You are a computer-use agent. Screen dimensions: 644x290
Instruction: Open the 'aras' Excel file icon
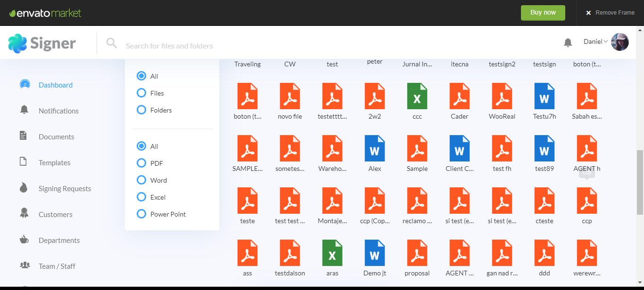(x=332, y=253)
